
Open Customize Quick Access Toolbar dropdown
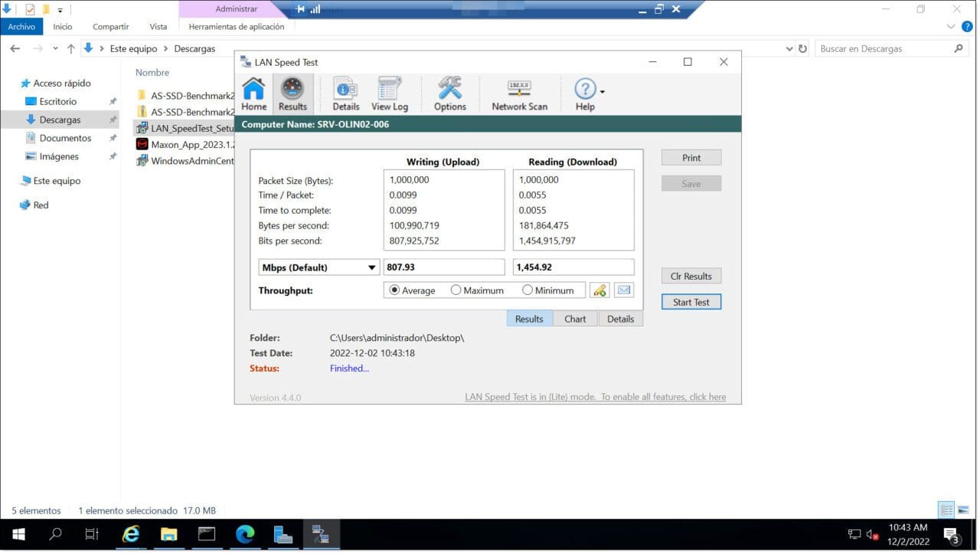pos(60,10)
